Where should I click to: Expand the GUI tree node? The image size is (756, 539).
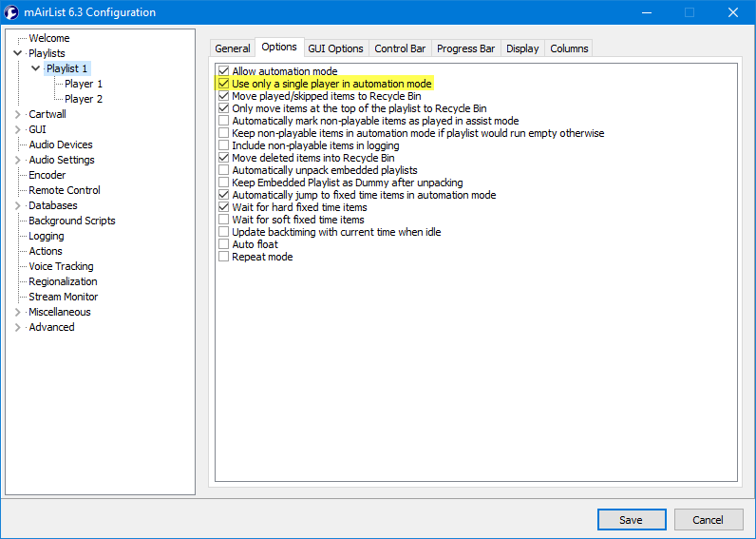(x=18, y=129)
